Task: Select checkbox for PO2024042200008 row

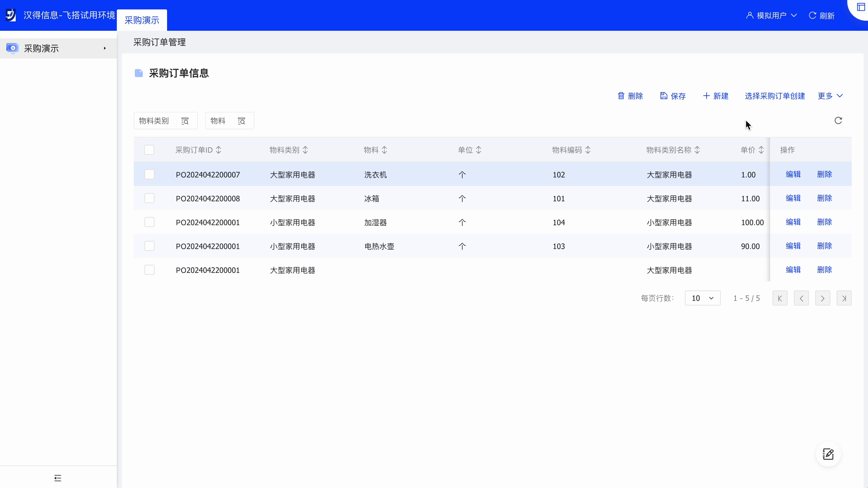Action: pos(149,198)
